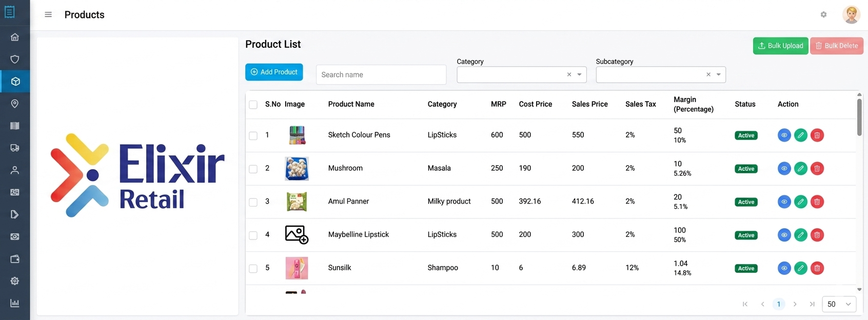Viewport: 868px width, 320px height.
Task: Click the Maybelline Lipstick image placeholder
Action: (x=297, y=235)
